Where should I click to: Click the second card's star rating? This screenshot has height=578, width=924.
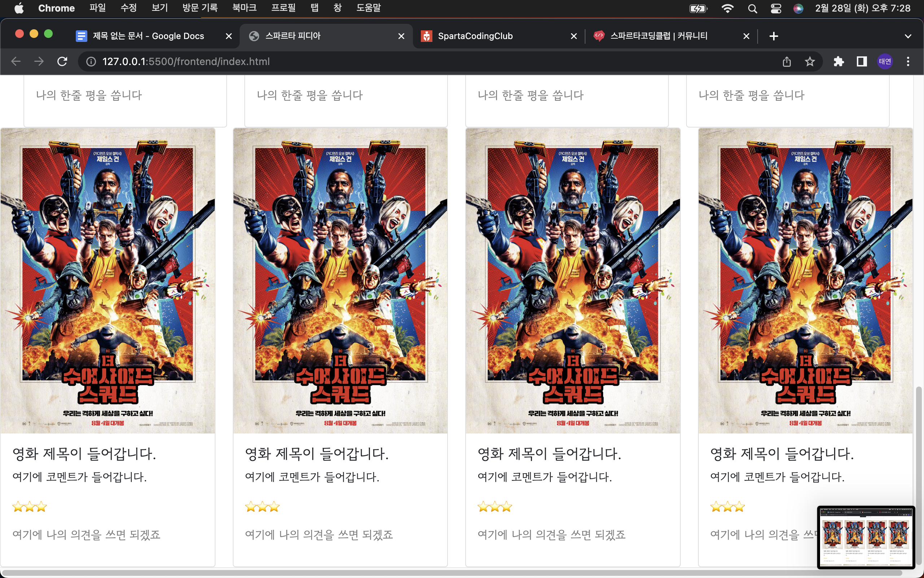tap(262, 507)
